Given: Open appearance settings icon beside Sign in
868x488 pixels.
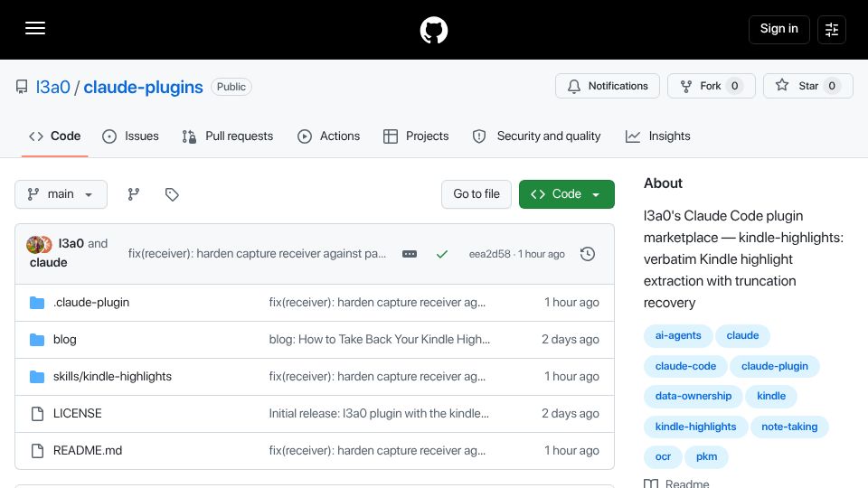Looking at the screenshot, I should coord(832,30).
